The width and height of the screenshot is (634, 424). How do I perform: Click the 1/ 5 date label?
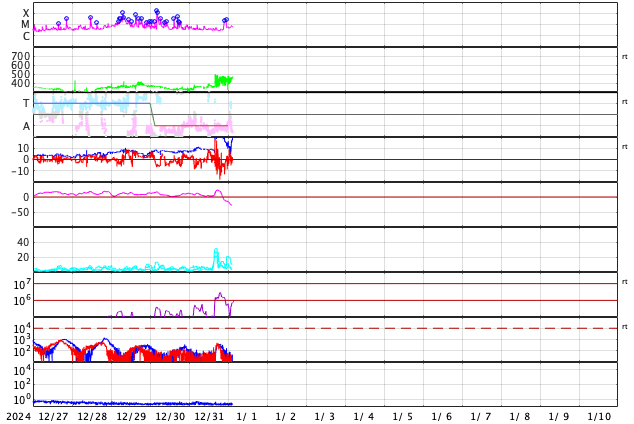[403, 417]
